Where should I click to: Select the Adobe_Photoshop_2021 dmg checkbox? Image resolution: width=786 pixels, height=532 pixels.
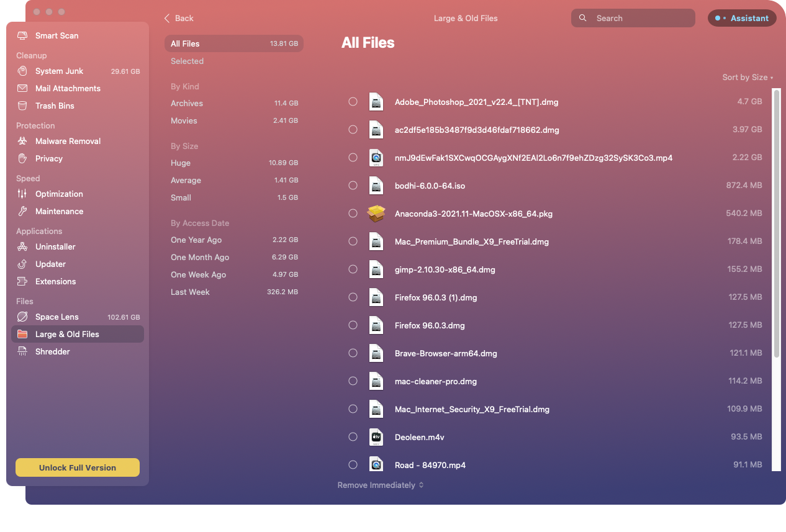(x=353, y=102)
